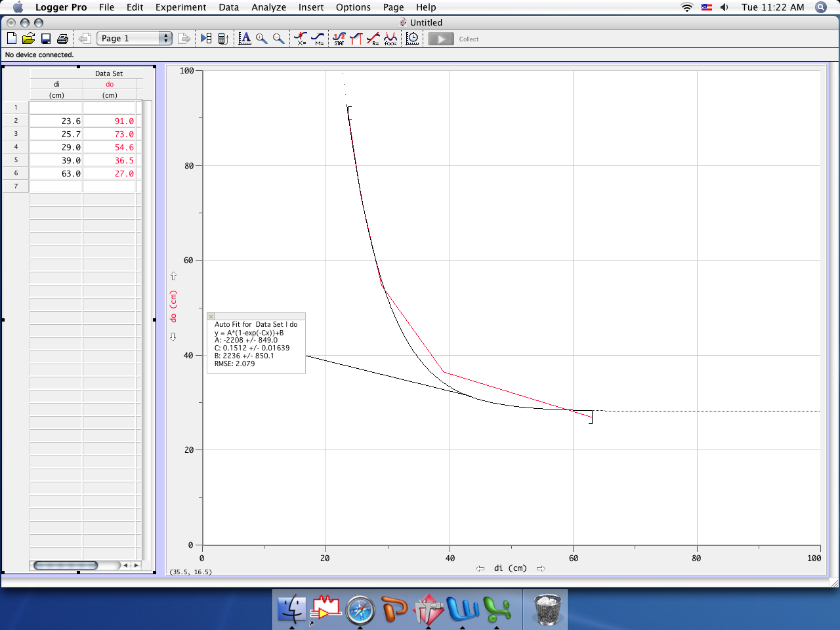This screenshot has width=840, height=630.
Task: Open the Trash in the Dock
Action: tap(547, 610)
